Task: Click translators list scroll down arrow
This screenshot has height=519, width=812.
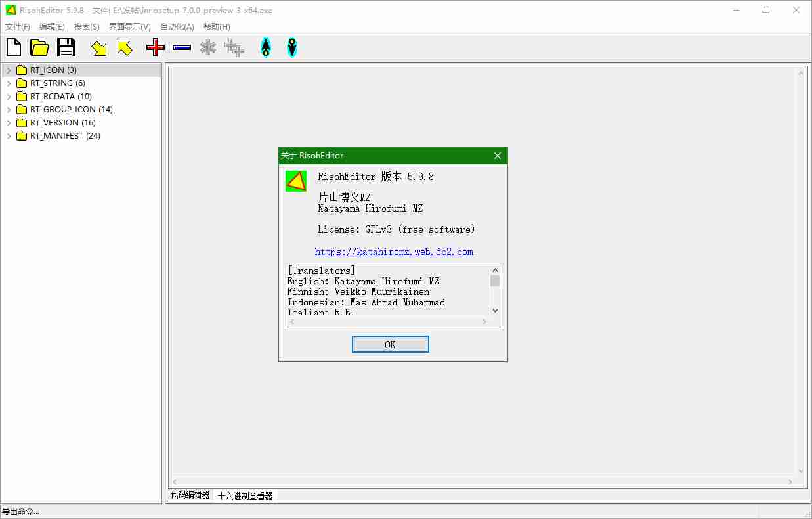Action: click(496, 311)
